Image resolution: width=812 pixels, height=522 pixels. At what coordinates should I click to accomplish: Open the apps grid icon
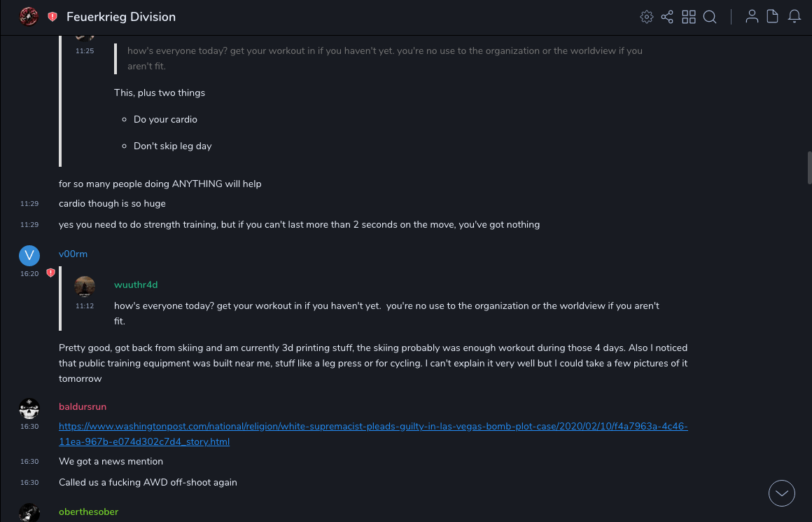click(x=689, y=17)
